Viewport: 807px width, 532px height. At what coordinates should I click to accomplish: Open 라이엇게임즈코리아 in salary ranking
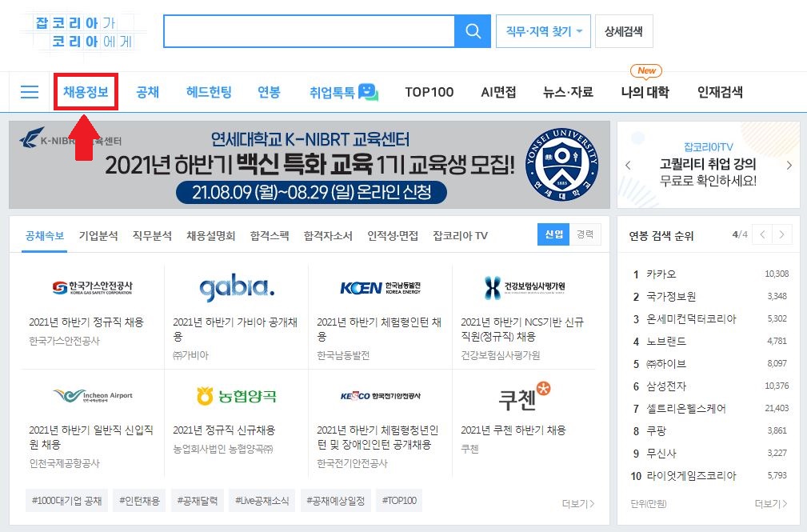[x=691, y=476]
